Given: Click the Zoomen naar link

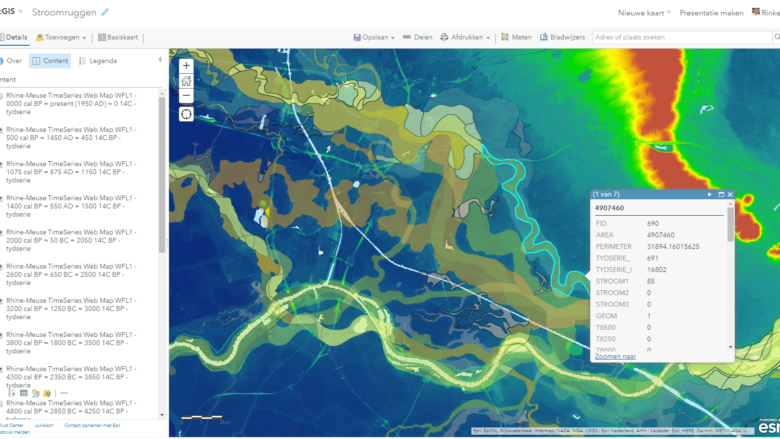Looking at the screenshot, I should pyautogui.click(x=615, y=356).
